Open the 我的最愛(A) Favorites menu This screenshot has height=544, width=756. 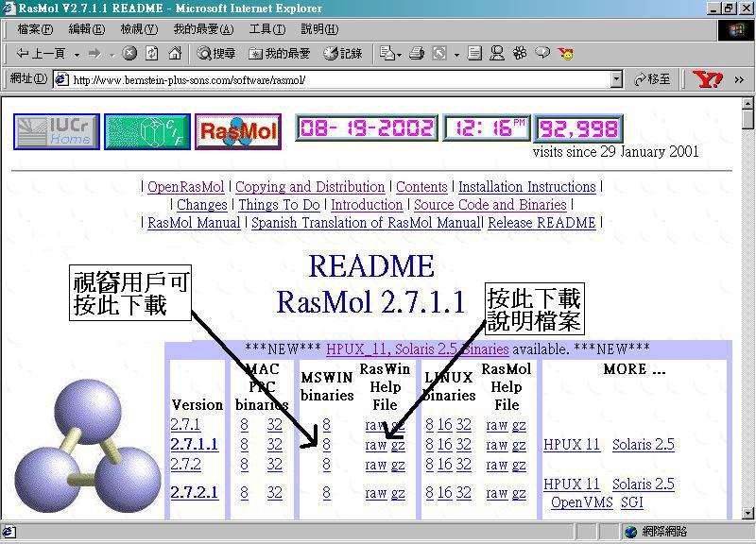(203, 29)
